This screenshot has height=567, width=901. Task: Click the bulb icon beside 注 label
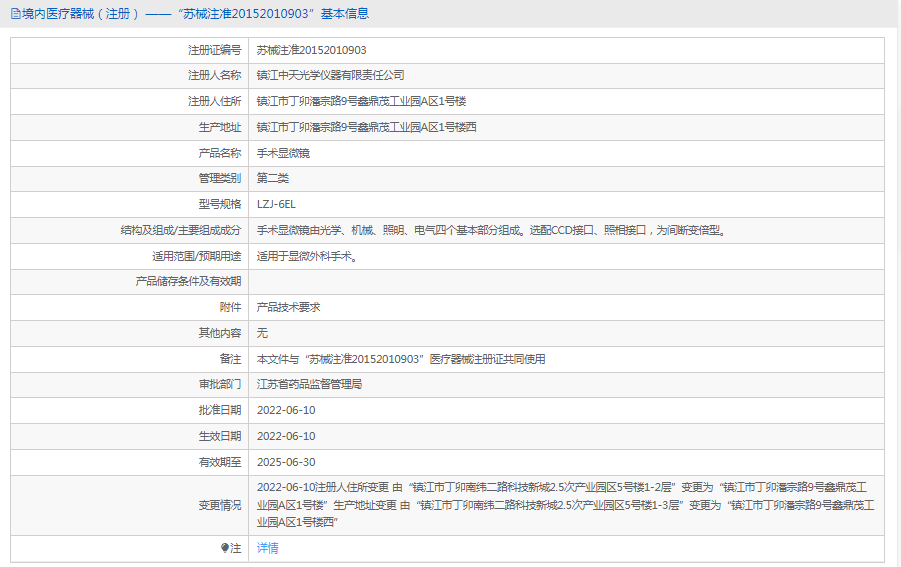point(224,548)
